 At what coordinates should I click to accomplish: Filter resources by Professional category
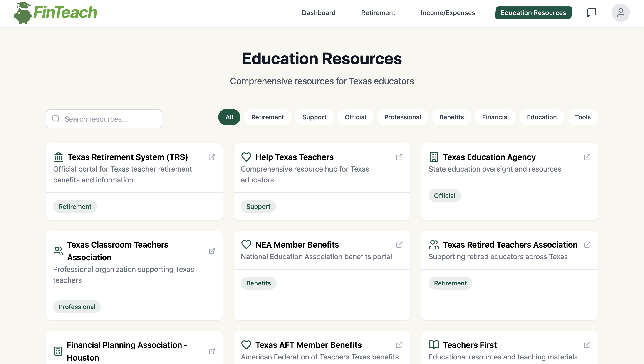click(x=402, y=117)
